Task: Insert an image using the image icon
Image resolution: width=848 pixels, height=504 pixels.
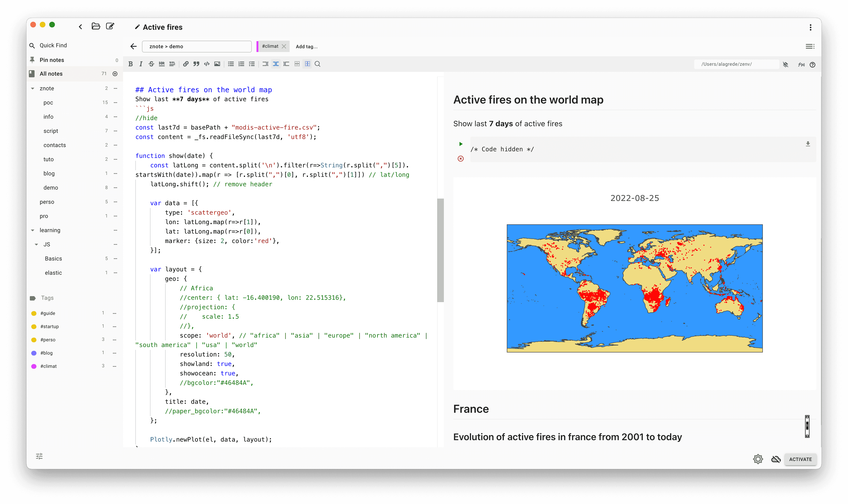Action: (x=217, y=64)
